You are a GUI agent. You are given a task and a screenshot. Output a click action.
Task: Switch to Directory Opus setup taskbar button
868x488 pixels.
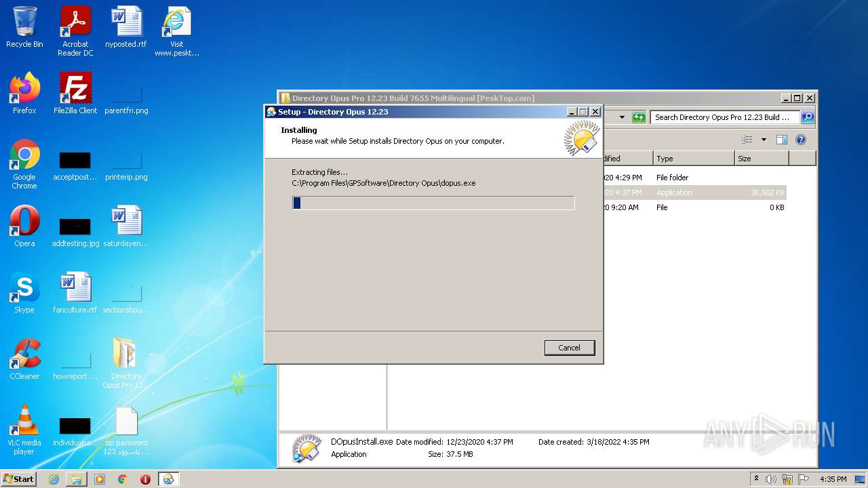tap(168, 479)
